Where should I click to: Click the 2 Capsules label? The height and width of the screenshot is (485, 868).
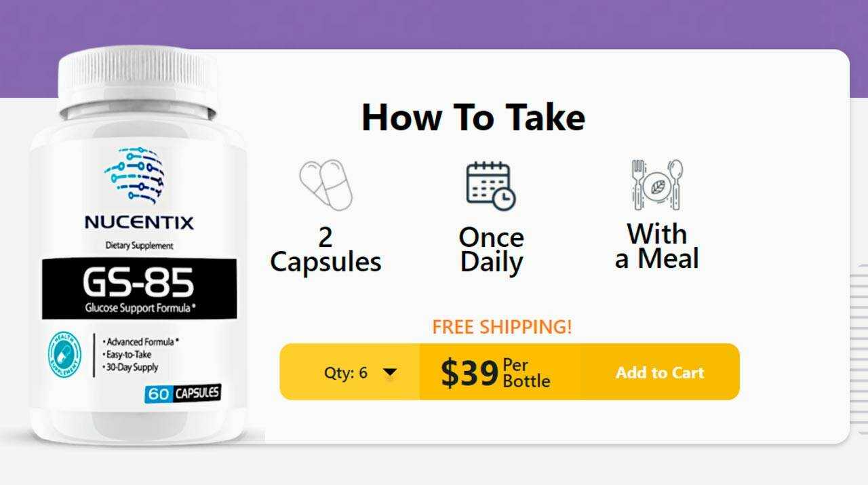[x=325, y=250]
